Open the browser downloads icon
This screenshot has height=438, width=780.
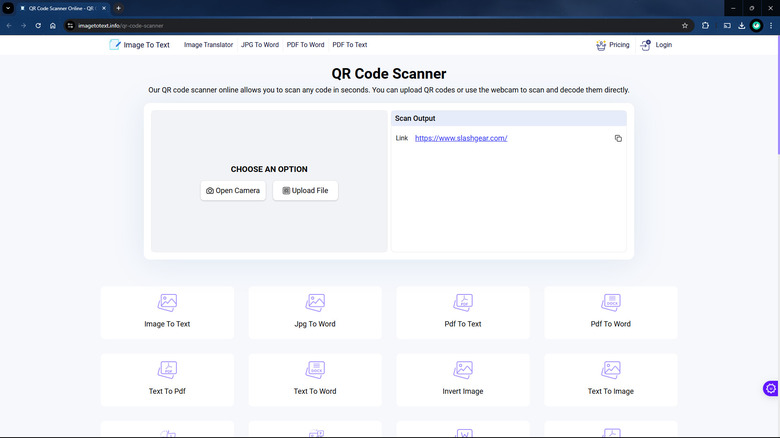coord(740,25)
